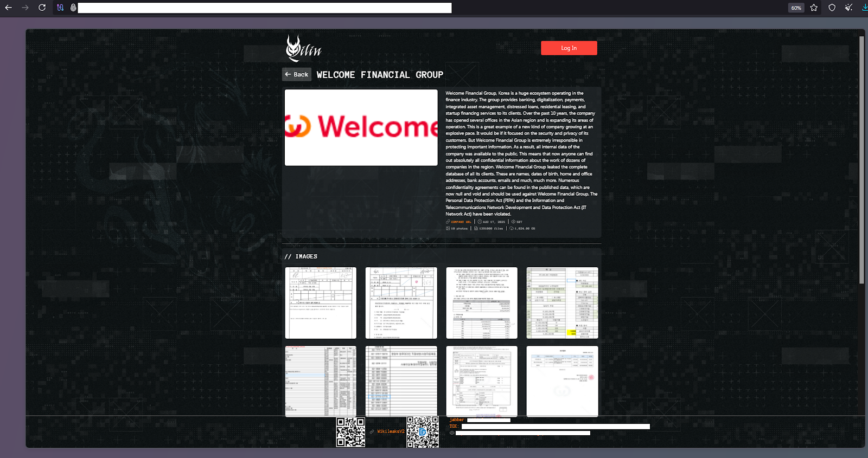Open the shield security level icon

tap(832, 8)
